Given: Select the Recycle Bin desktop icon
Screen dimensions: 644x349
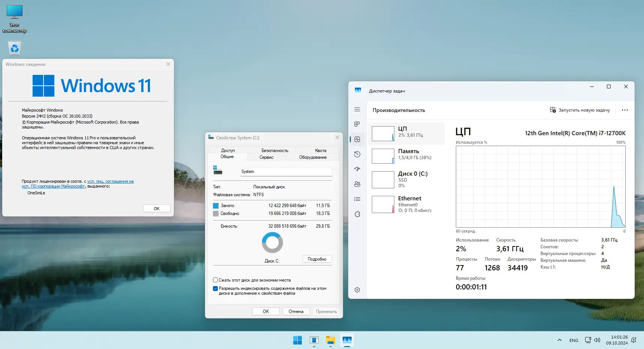Looking at the screenshot, I should click(x=15, y=48).
